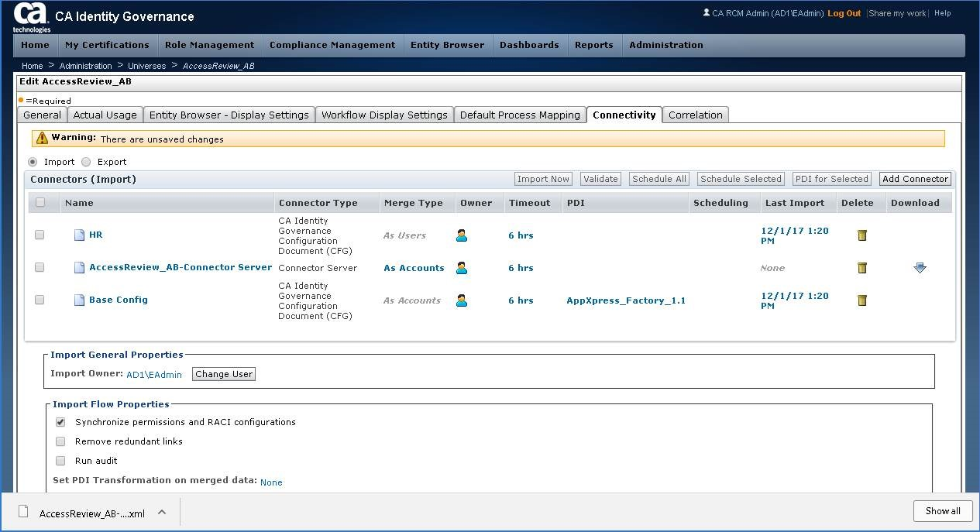The width and height of the screenshot is (980, 532).
Task: Open the My Certifications menu
Action: [x=107, y=45]
